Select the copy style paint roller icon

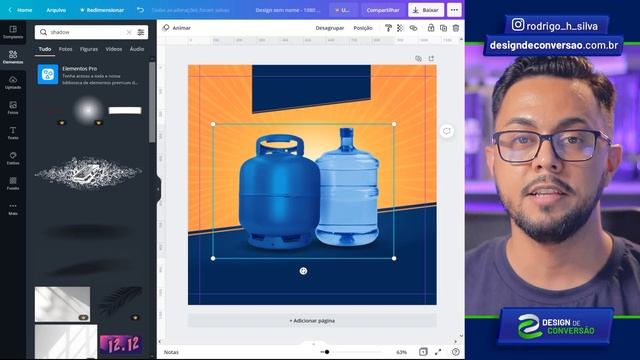388,28
